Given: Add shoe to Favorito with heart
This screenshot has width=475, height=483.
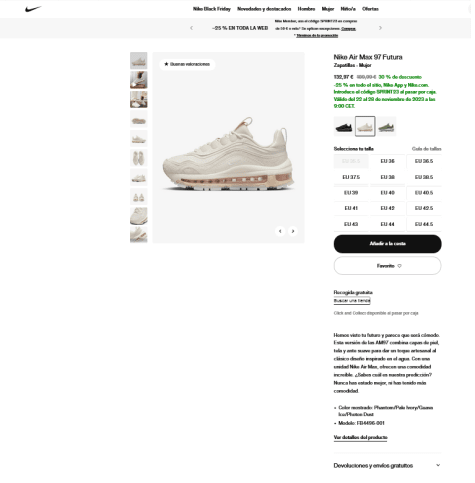Looking at the screenshot, I should click(x=387, y=266).
